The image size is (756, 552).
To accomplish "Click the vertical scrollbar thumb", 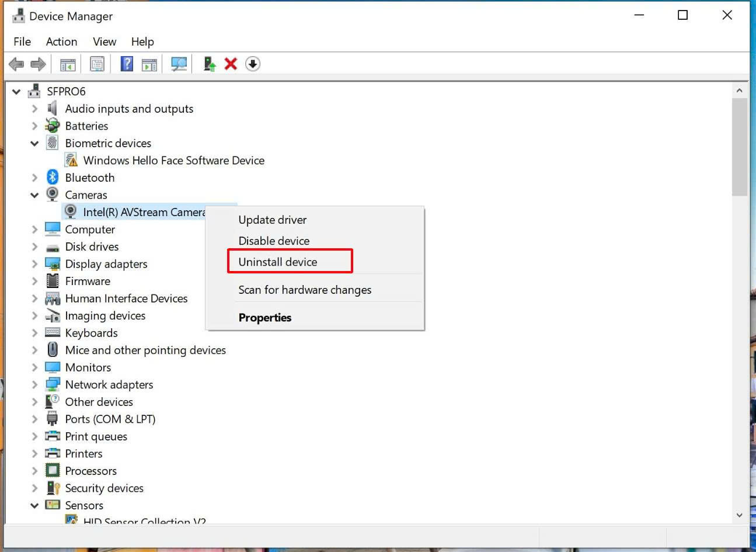I will coord(739,147).
